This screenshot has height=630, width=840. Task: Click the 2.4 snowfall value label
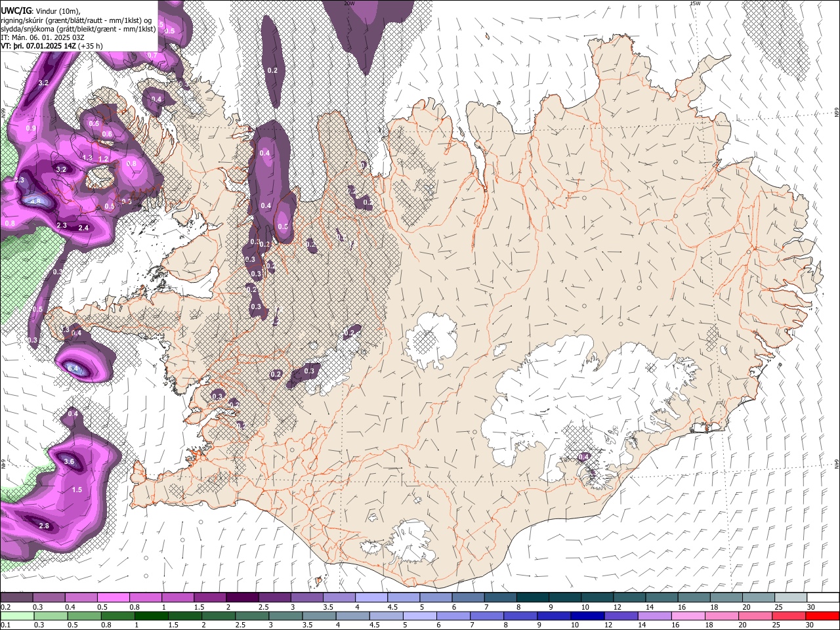83,228
